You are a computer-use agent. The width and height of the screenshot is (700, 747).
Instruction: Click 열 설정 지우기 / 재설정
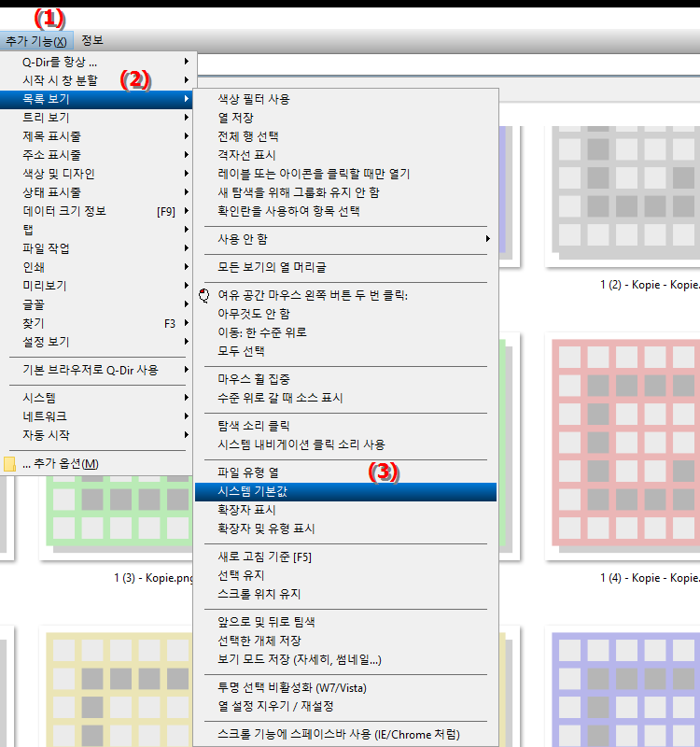coord(345,707)
